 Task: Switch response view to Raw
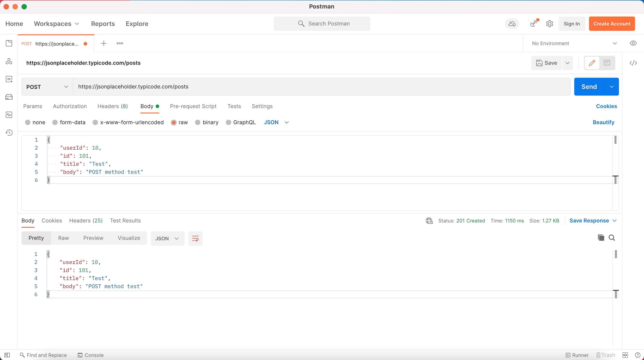pyautogui.click(x=64, y=238)
